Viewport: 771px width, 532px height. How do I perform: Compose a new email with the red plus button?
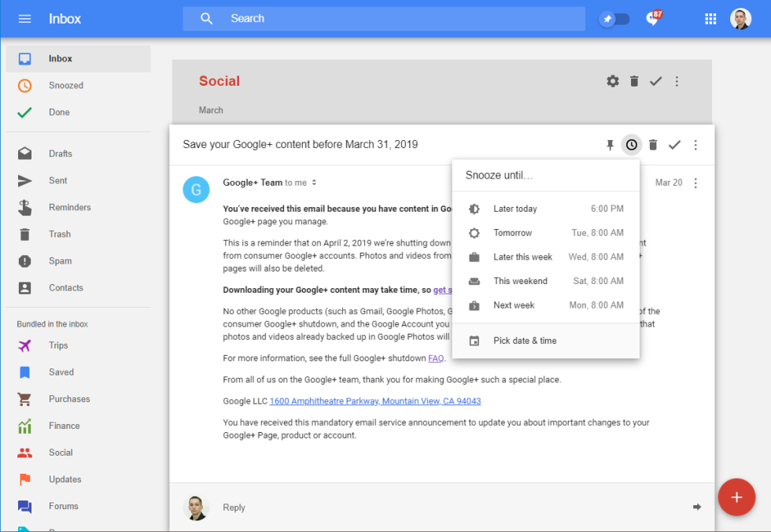[x=736, y=497]
